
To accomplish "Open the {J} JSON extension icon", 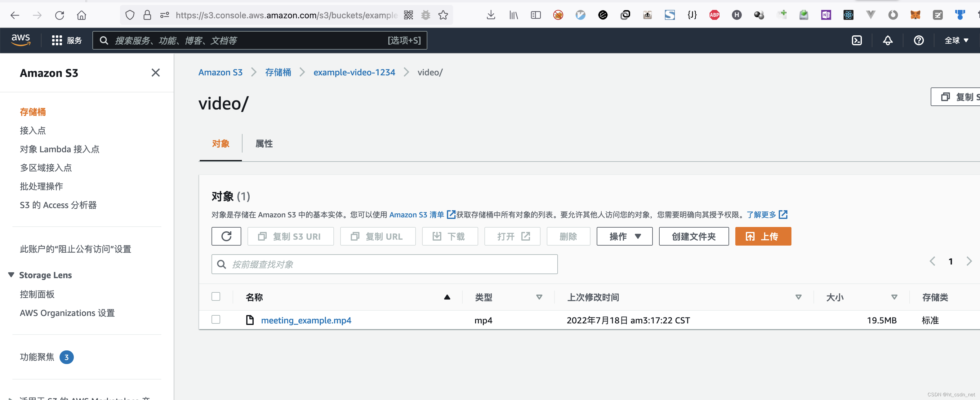I will [692, 15].
